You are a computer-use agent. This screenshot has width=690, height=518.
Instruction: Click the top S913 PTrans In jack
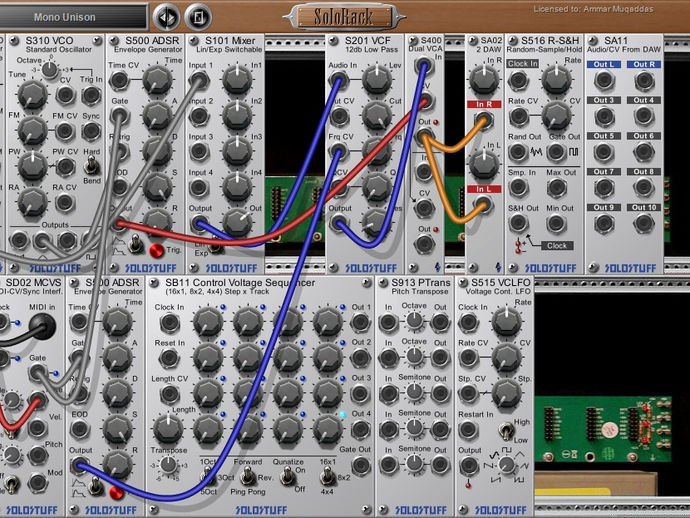pyautogui.click(x=389, y=322)
